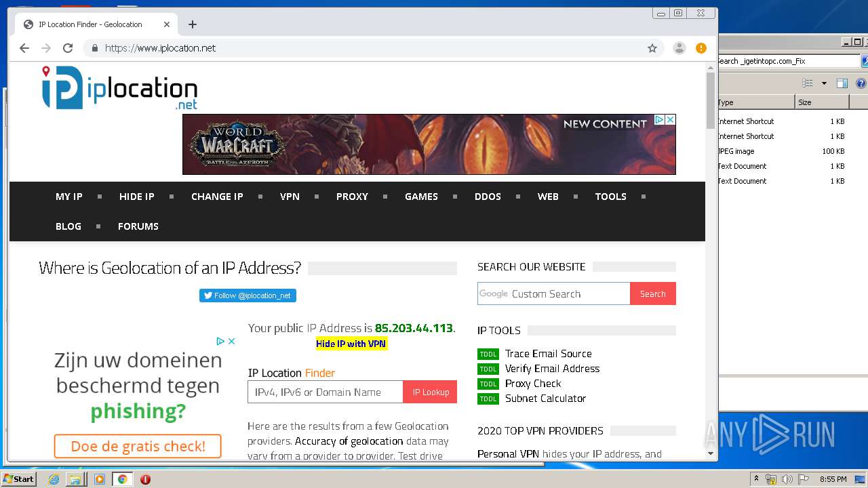Viewport: 868px width, 488px height.
Task: Close the phishing check side ad
Action: [x=231, y=341]
